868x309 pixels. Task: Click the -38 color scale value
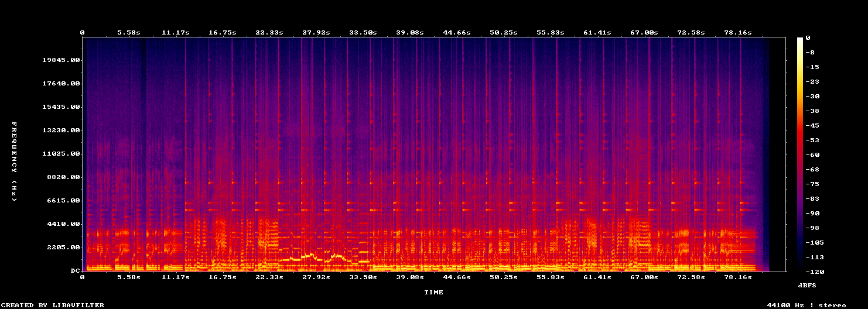tap(812, 111)
